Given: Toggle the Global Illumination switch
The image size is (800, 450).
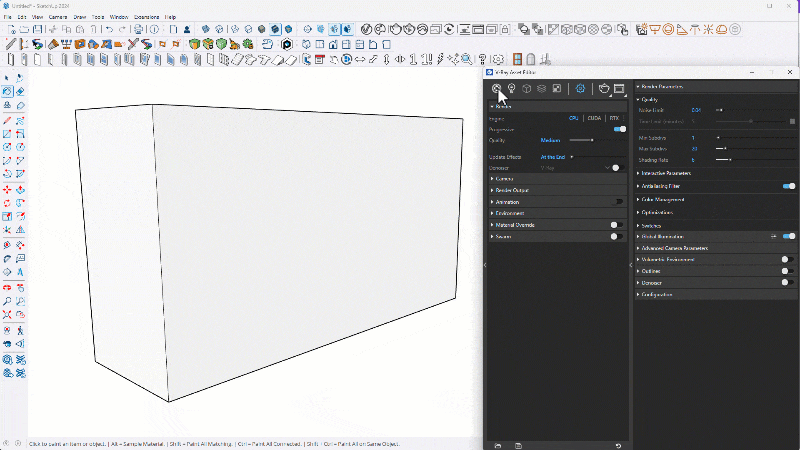Looking at the screenshot, I should click(789, 236).
